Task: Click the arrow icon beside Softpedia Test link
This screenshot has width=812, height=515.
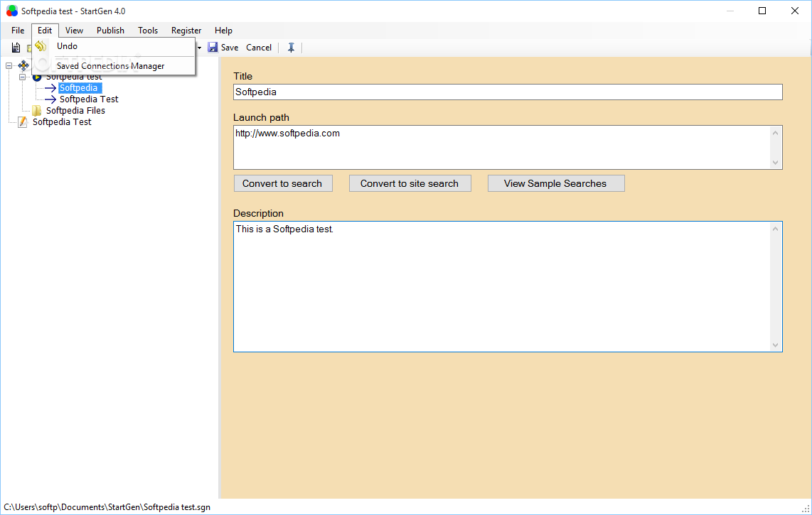Action: [x=50, y=99]
